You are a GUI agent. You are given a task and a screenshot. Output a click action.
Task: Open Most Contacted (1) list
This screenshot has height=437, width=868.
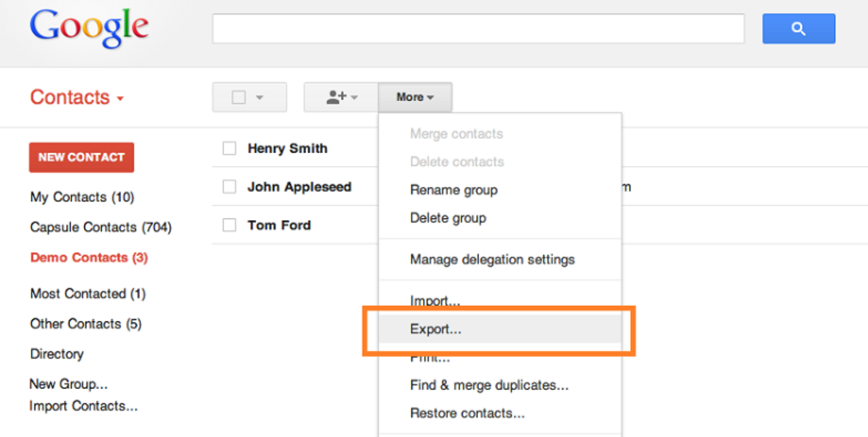[x=88, y=294]
